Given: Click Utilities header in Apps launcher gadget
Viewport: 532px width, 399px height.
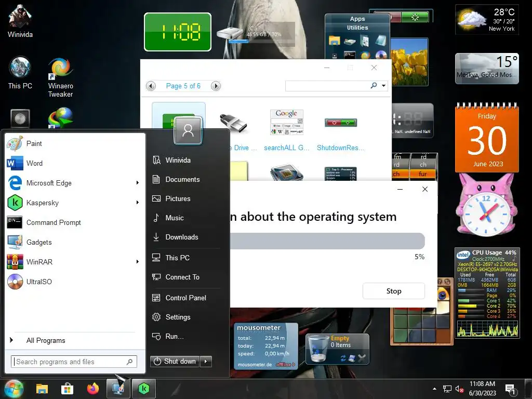Looking at the screenshot, I should pos(357,28).
